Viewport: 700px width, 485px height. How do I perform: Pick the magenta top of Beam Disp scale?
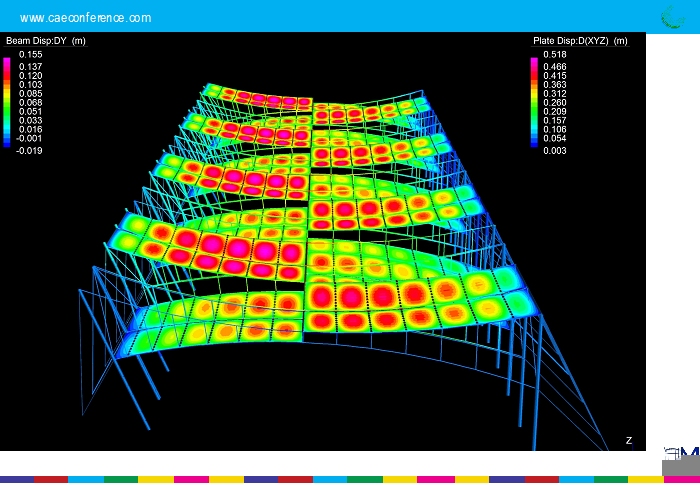(8, 62)
